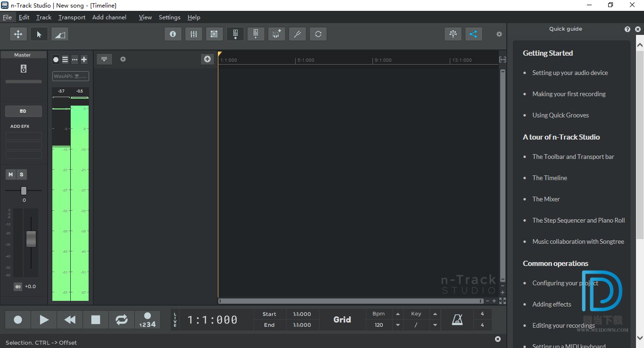Add a drum track with the drum icon
The width and height of the screenshot is (644, 348).
[276, 34]
